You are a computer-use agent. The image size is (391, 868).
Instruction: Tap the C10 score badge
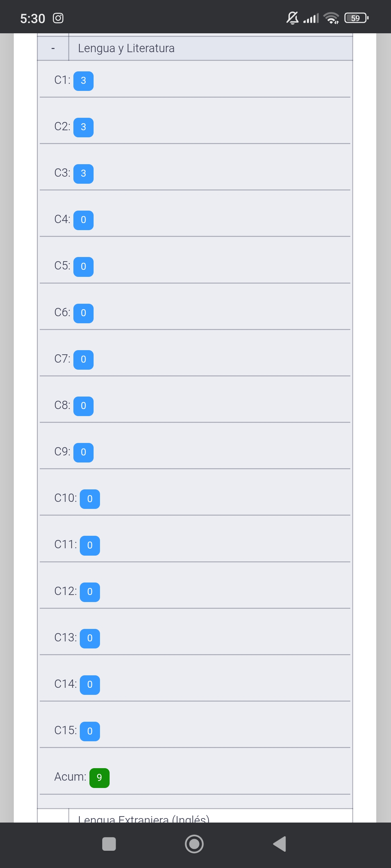point(90,499)
